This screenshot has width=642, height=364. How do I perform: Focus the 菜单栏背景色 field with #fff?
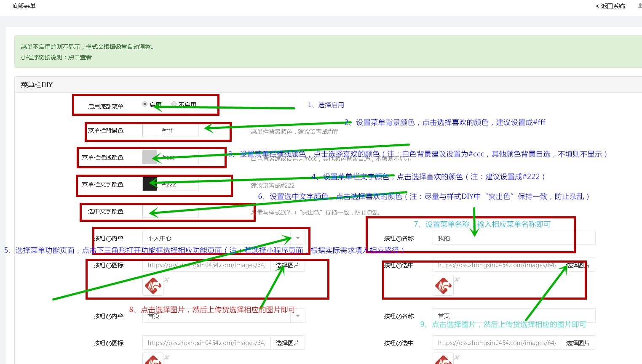[x=178, y=130]
